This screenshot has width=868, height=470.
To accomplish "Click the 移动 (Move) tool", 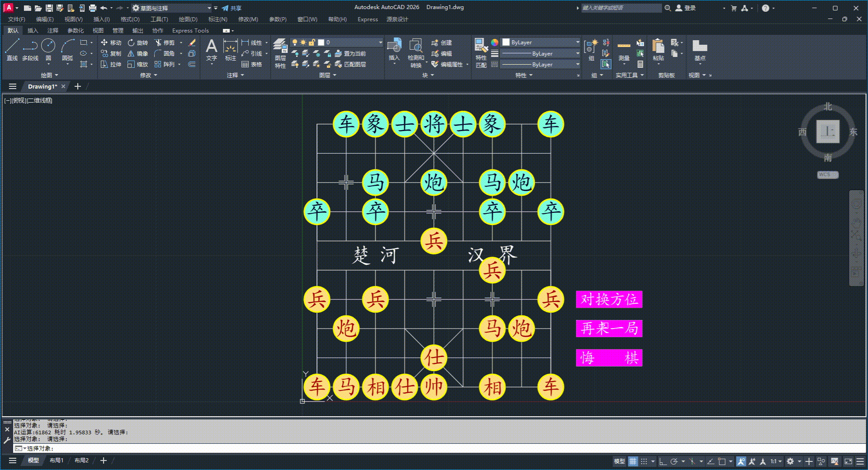I will tap(111, 42).
